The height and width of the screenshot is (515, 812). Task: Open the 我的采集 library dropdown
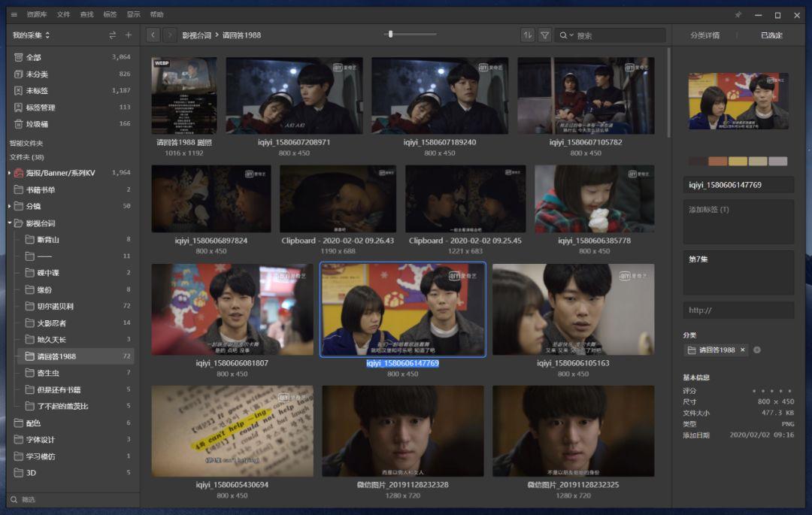click(x=31, y=35)
